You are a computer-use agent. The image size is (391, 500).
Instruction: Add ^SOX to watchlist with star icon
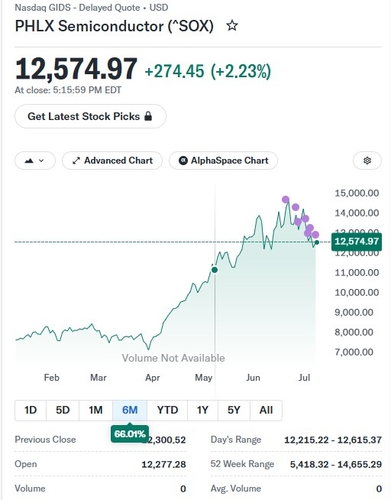(232, 26)
